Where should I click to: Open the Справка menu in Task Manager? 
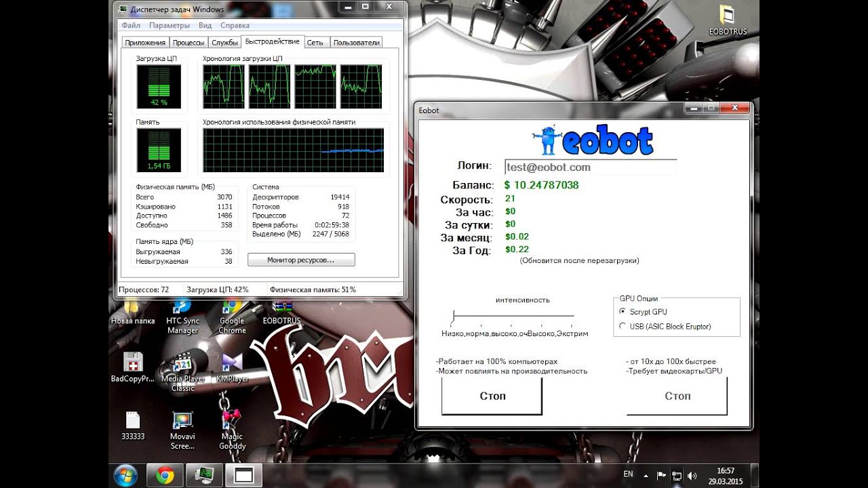click(x=235, y=26)
